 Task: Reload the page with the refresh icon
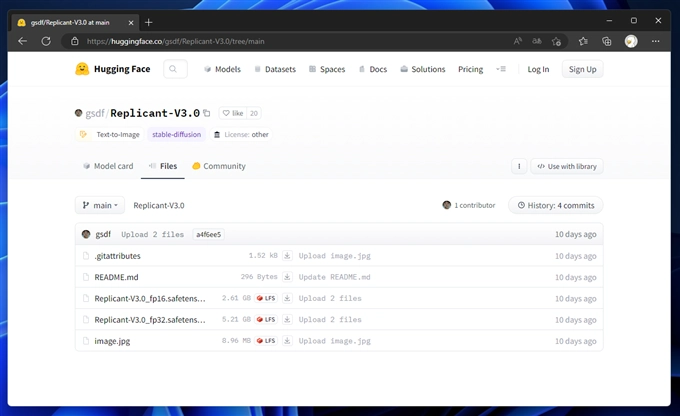click(46, 41)
